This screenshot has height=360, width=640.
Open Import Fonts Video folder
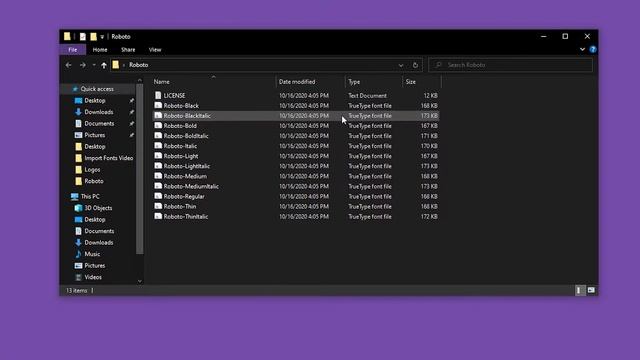tap(109, 158)
